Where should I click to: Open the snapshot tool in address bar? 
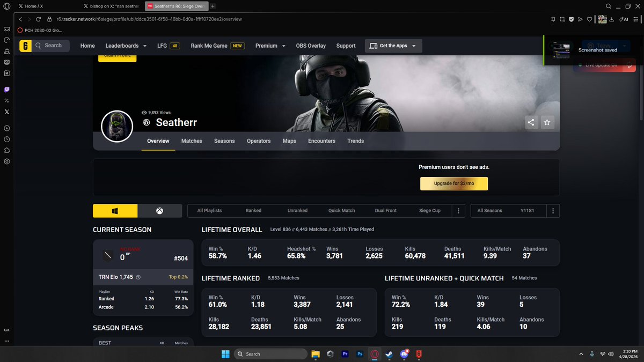pos(562,19)
